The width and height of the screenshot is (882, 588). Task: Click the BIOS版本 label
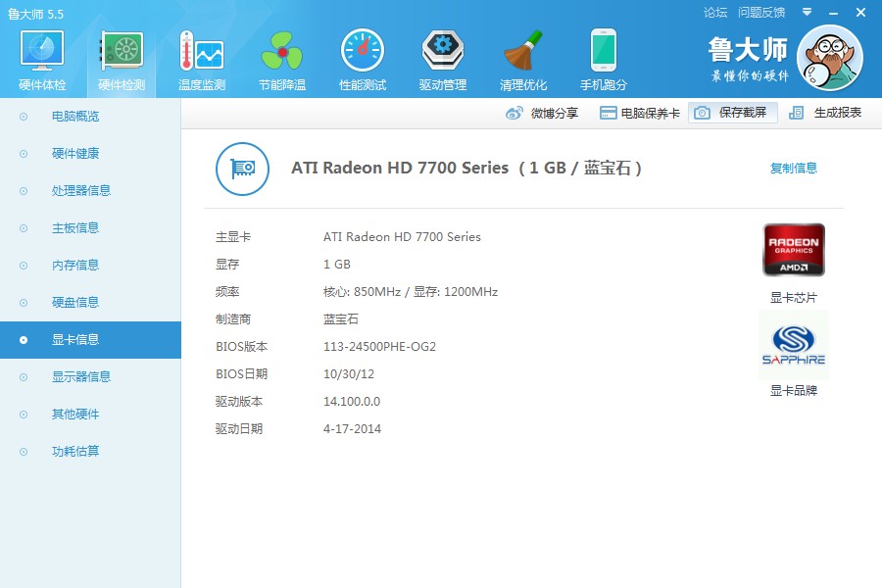click(x=242, y=347)
